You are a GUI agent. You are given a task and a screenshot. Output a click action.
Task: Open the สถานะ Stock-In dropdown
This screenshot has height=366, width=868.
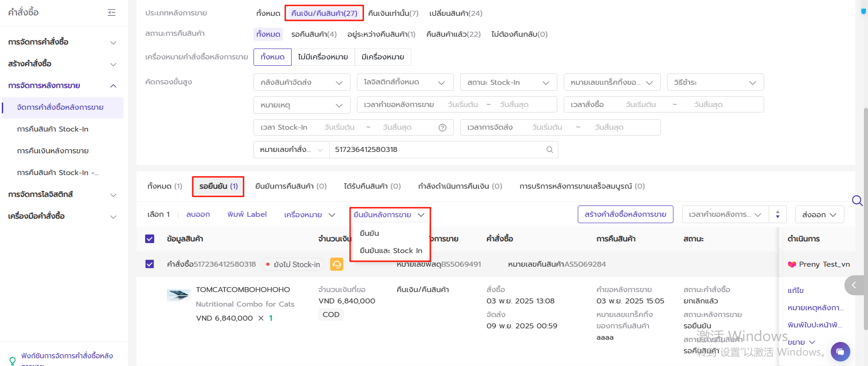[508, 83]
